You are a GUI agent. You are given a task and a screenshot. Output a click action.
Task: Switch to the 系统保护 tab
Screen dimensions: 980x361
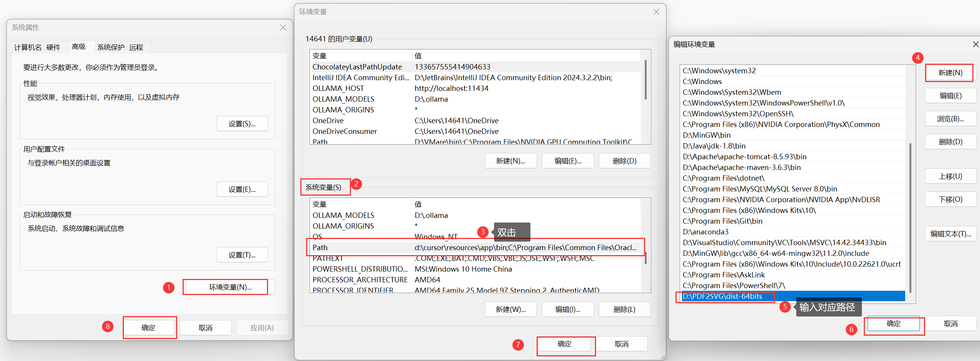[110, 47]
